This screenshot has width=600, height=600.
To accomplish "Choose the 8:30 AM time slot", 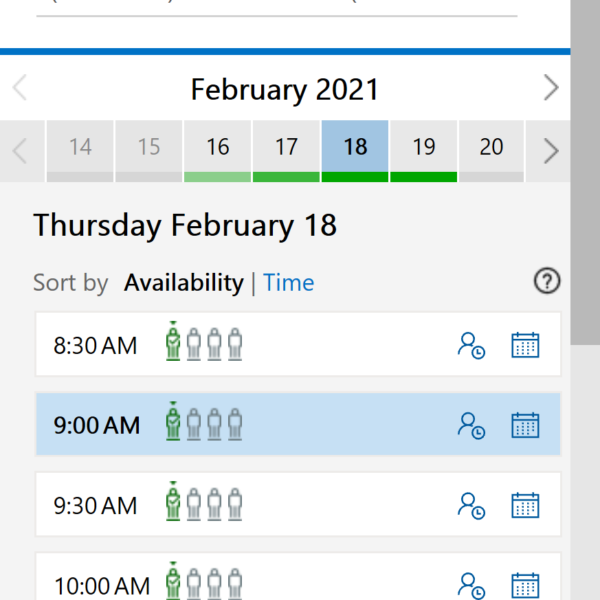I will pyautogui.click(x=298, y=344).
